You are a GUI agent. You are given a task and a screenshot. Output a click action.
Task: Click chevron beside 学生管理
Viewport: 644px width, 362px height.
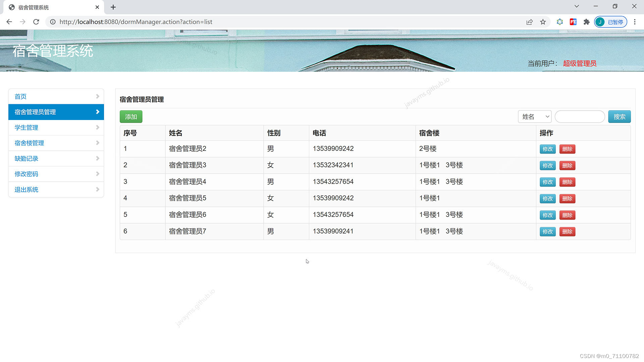(x=97, y=127)
